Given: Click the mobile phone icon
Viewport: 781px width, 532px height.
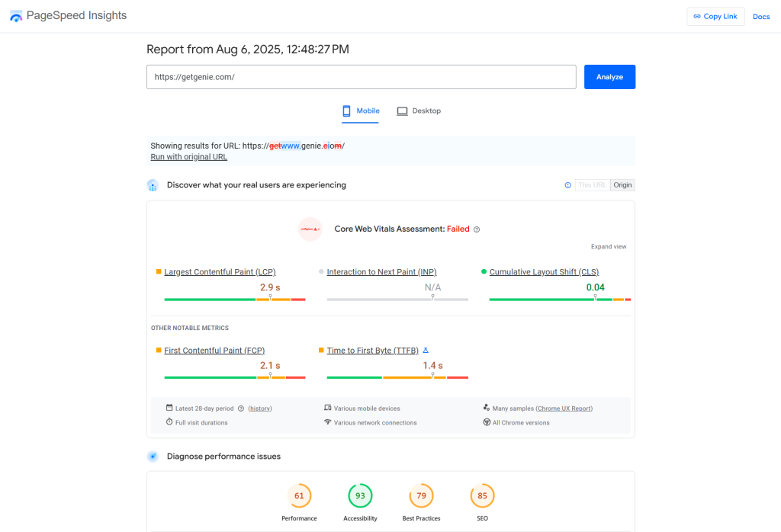Looking at the screenshot, I should (x=347, y=111).
